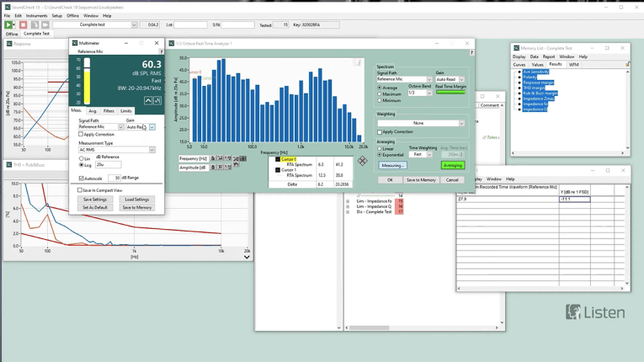Click the Measuring... button

click(392, 165)
